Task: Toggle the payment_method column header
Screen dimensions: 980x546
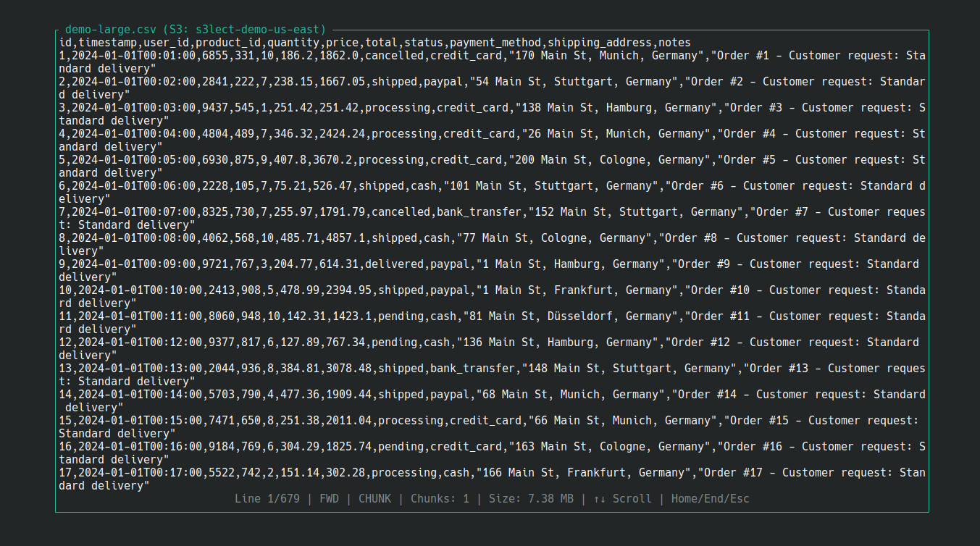Action: (x=494, y=42)
